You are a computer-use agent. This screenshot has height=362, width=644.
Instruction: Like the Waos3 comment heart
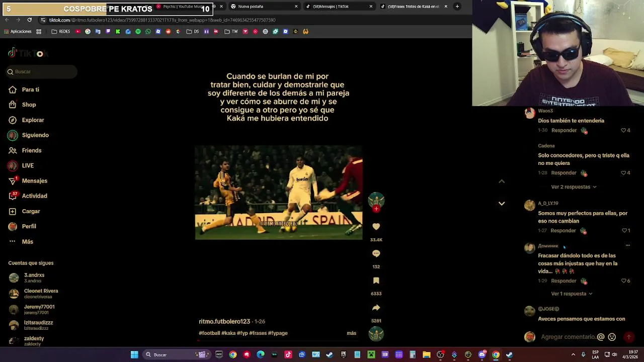coord(624,131)
